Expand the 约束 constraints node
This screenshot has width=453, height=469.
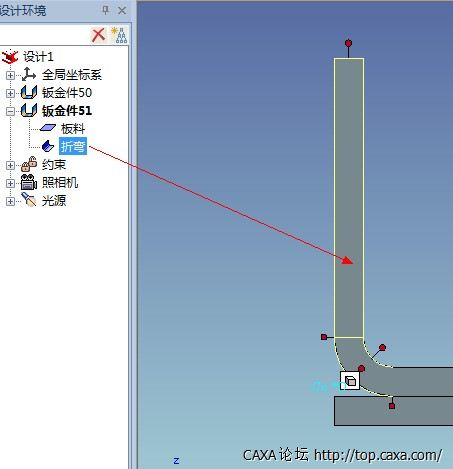10,165
